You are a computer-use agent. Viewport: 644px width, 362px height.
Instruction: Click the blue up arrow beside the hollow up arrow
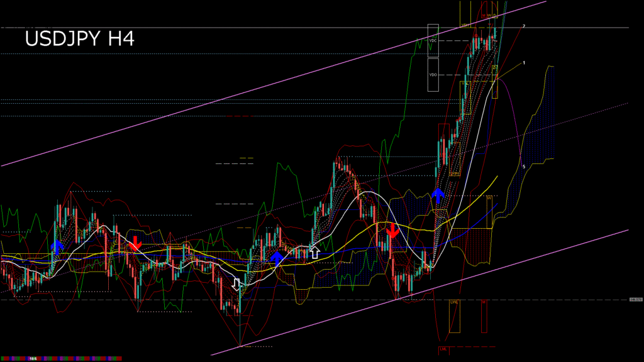pyautogui.click(x=276, y=256)
